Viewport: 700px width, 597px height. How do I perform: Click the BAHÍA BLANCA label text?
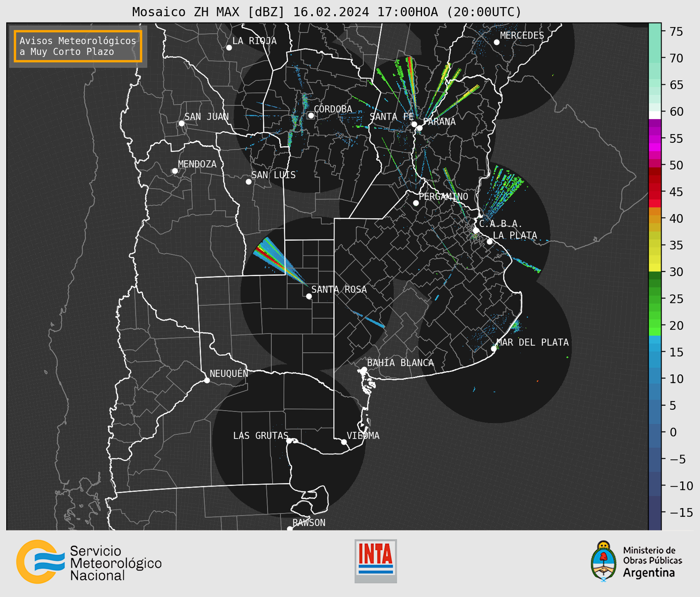(400, 363)
